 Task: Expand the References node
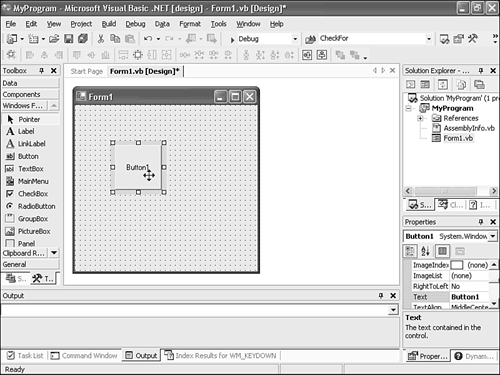[x=420, y=118]
